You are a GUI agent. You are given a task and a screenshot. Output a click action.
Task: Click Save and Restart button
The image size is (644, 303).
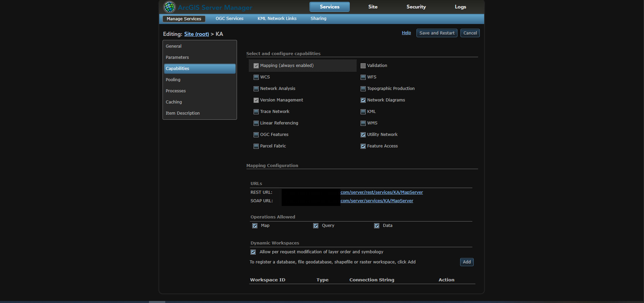click(437, 33)
